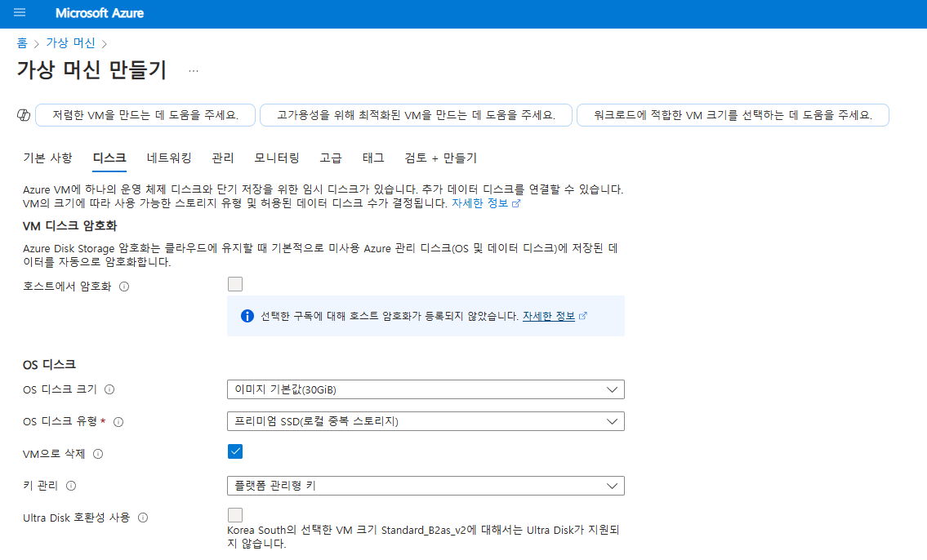Show info tooltip for VM으로 삭제
This screenshot has height=560, width=927.
[98, 454]
